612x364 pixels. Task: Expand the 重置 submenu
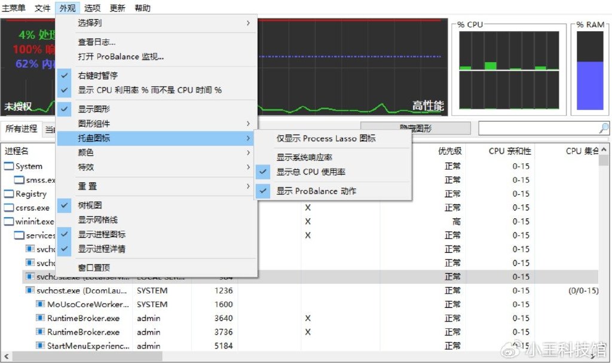coord(157,186)
